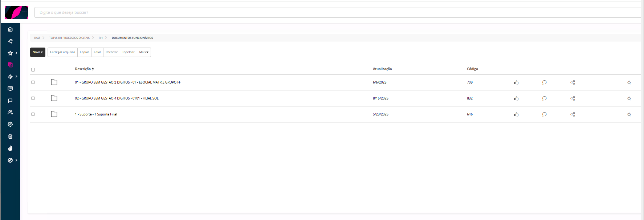644x220 pixels.
Task: Open folder 02 - GRUPO SEM GESTAO 4 DIGITOS
Action: [117, 98]
